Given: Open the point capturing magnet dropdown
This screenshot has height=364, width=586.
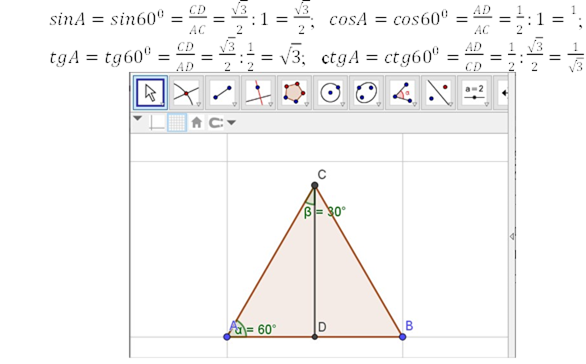Looking at the screenshot, I should click(x=222, y=123).
